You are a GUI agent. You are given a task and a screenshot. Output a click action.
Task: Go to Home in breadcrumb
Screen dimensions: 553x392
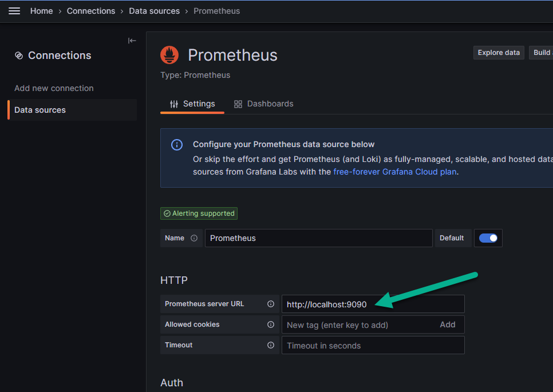pos(41,11)
